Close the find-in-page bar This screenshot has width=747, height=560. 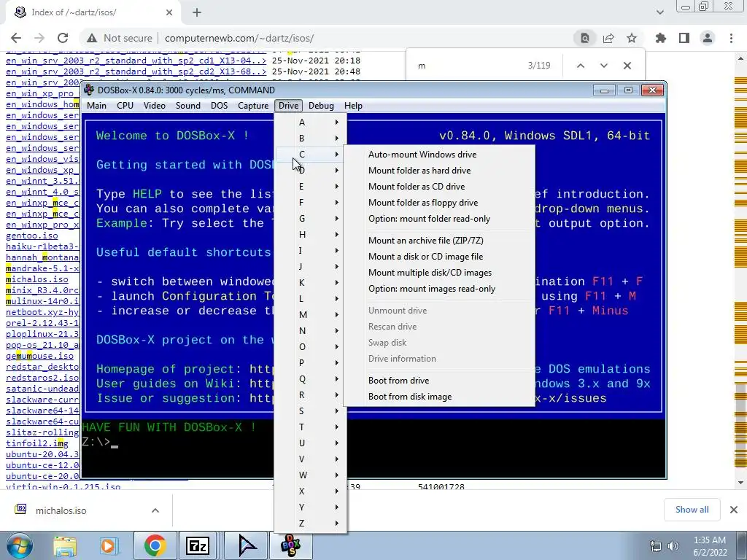click(x=627, y=66)
